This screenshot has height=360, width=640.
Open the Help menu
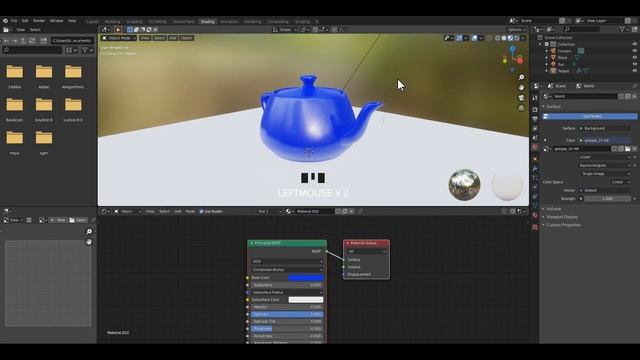pos(72,20)
